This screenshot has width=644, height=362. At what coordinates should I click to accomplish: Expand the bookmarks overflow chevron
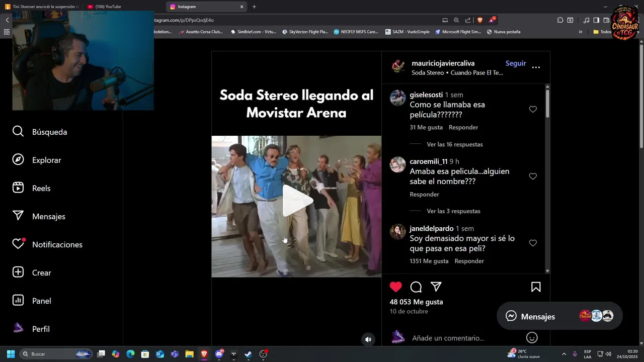[x=580, y=32]
